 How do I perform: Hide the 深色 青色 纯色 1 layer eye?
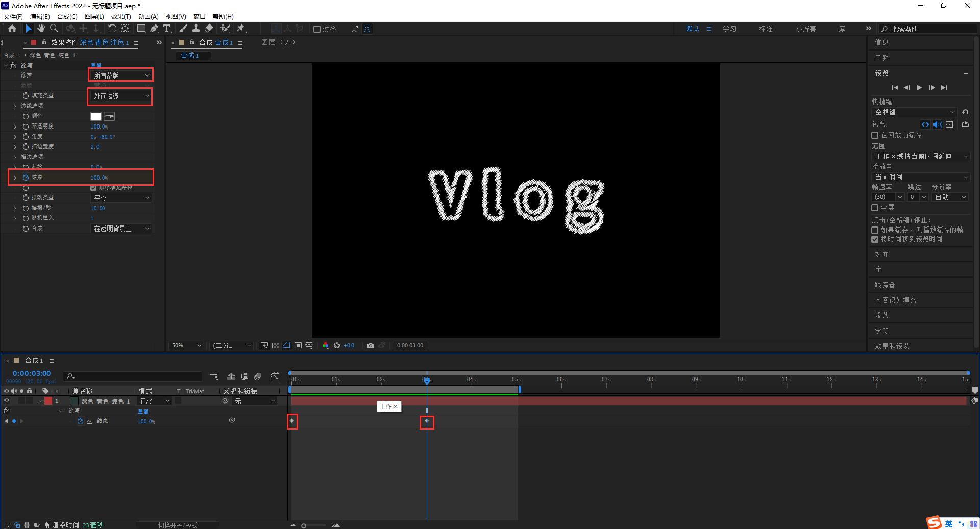tap(7, 401)
